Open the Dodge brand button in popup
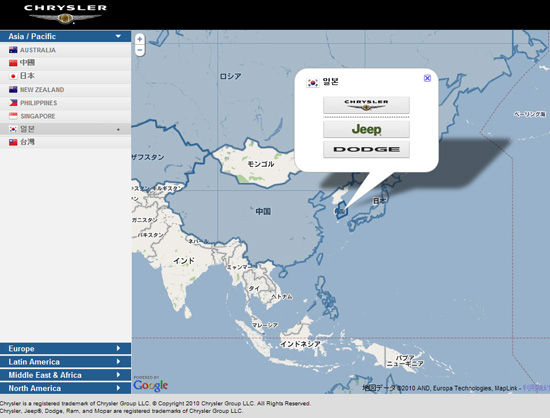 pos(366,149)
